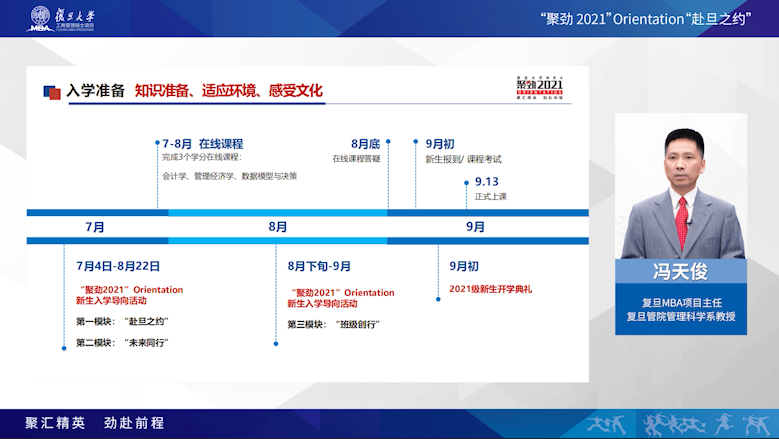Click the speaker video thumbnail
Screen dimensions: 779x439
[681, 186]
